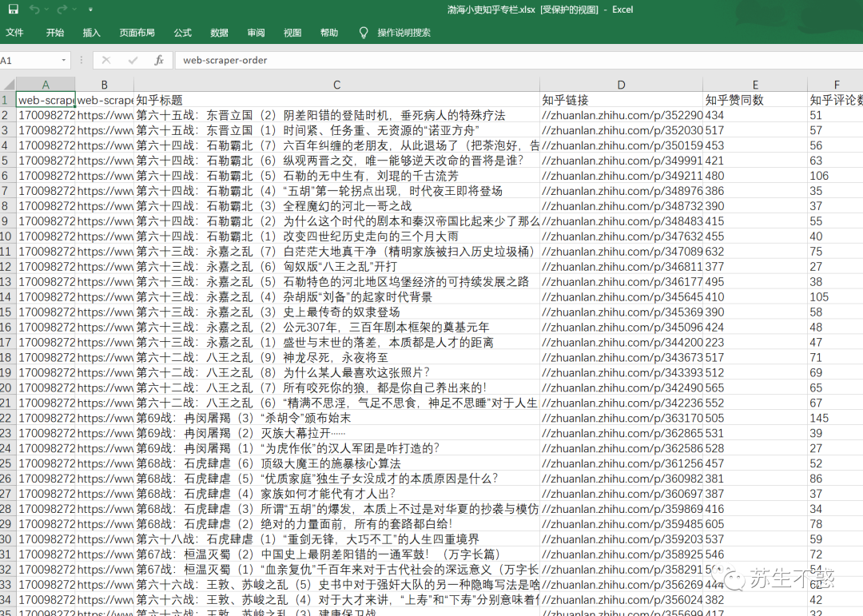Select row 30 header
Viewport: 863px width, 616px height.
coord(8,539)
